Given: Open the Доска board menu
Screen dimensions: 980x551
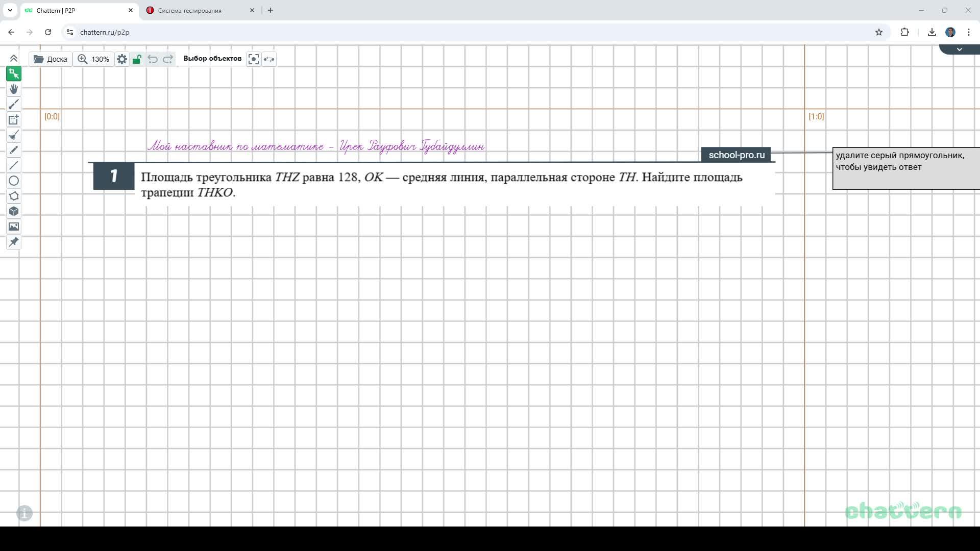Looking at the screenshot, I should coord(51,59).
